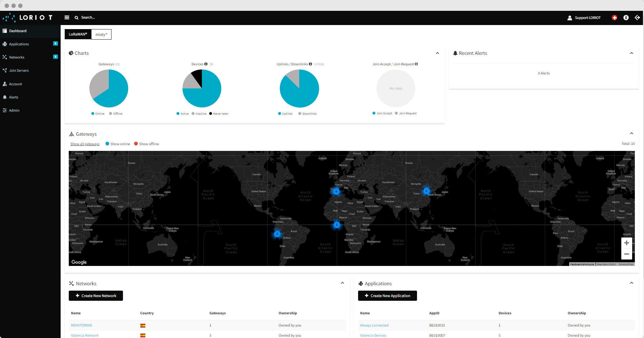Open Account in the sidebar
This screenshot has width=644, height=338.
click(x=30, y=84)
